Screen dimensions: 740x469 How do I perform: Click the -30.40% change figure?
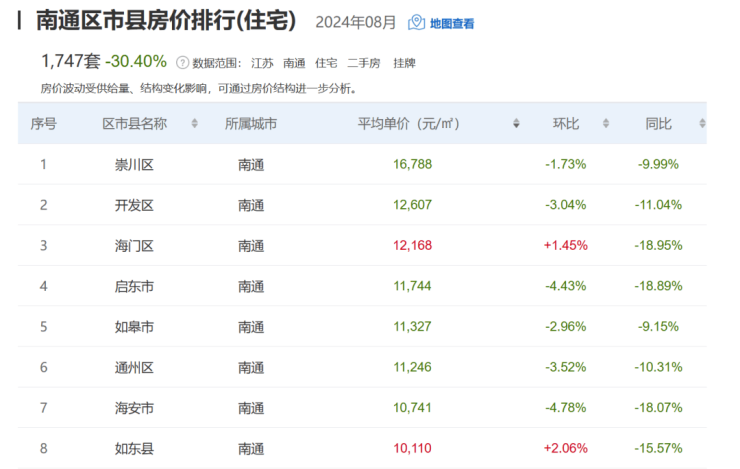[136, 61]
